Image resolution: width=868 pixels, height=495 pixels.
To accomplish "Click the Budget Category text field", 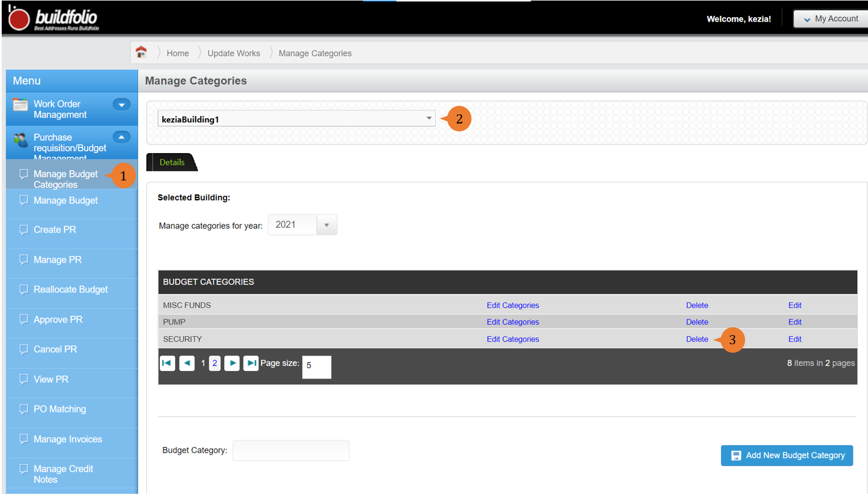I will pyautogui.click(x=291, y=450).
